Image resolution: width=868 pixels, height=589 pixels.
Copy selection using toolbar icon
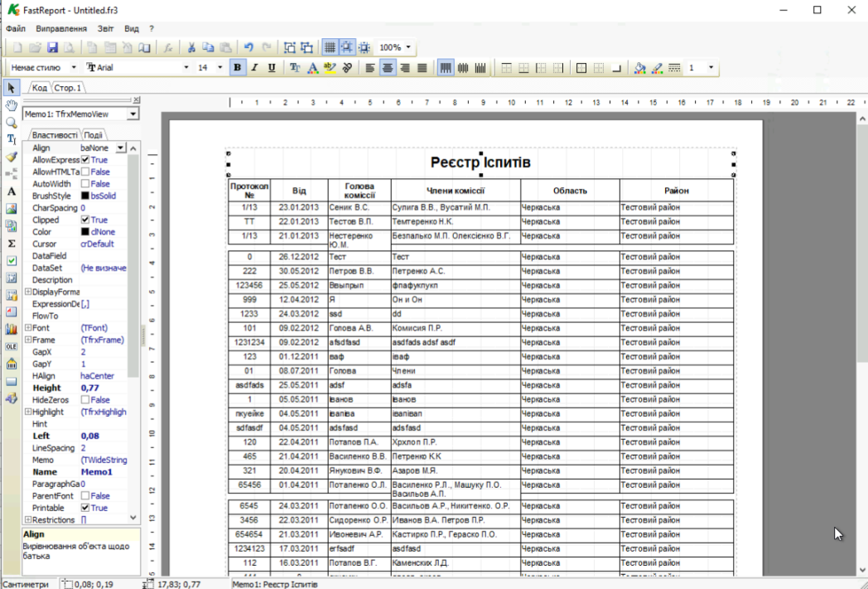[x=208, y=47]
